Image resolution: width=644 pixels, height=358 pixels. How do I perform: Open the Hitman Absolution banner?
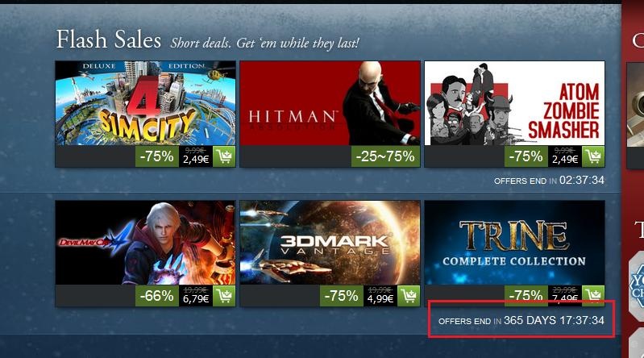[330, 103]
